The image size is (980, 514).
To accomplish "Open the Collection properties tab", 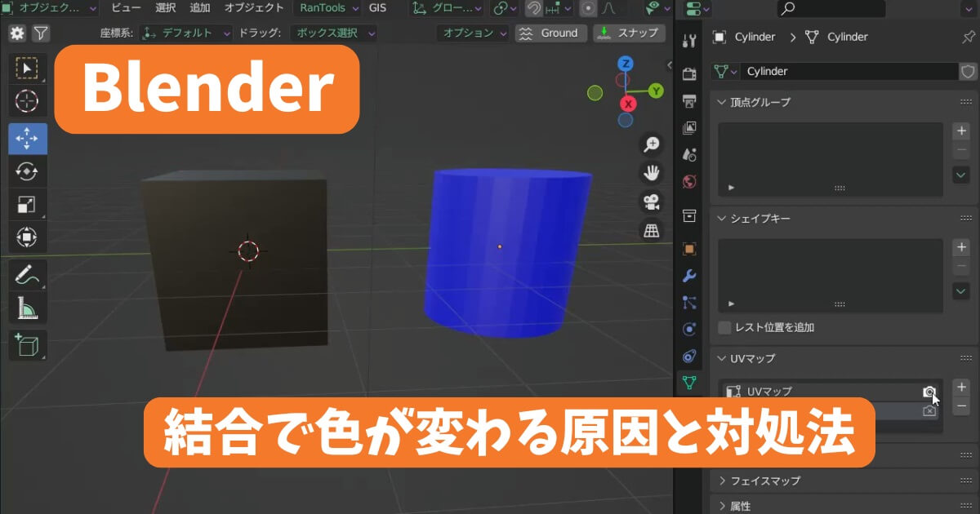I will (689, 215).
